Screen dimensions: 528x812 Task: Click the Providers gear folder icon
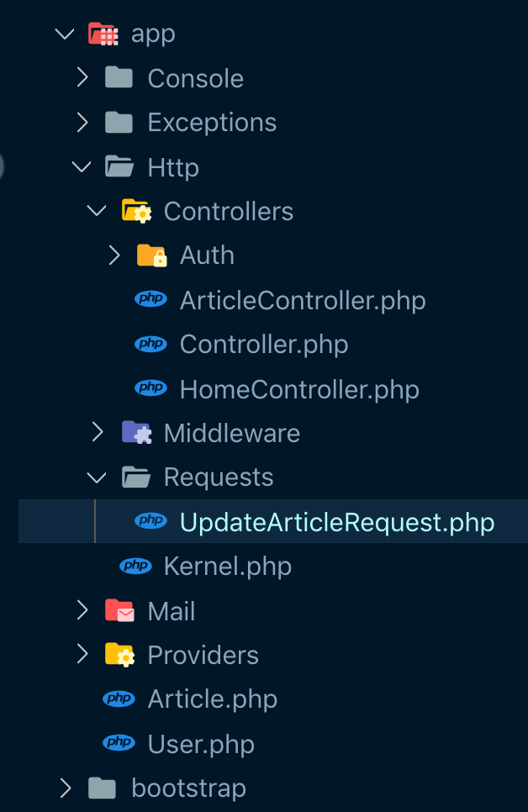[119, 655]
